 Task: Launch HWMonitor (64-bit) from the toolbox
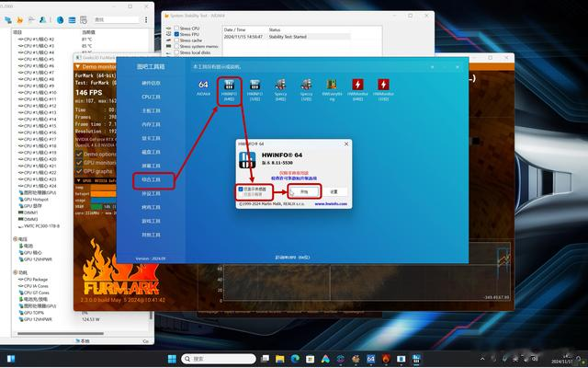[357, 90]
